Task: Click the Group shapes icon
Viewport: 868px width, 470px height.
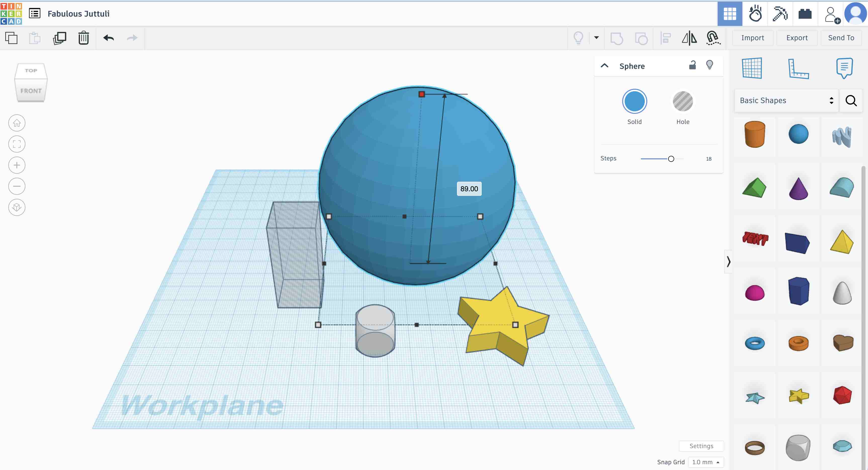Action: [x=617, y=38]
